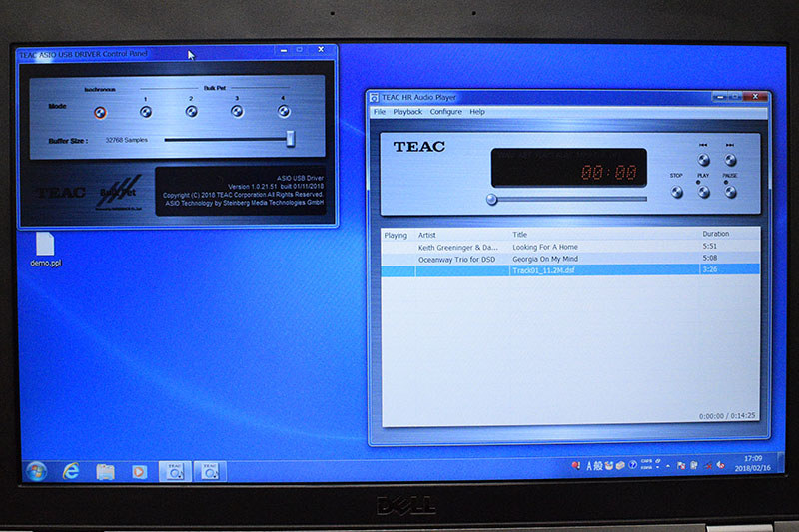This screenshot has width=799, height=532.
Task: Click artist Keith Greeninger & Da...
Action: (x=458, y=248)
